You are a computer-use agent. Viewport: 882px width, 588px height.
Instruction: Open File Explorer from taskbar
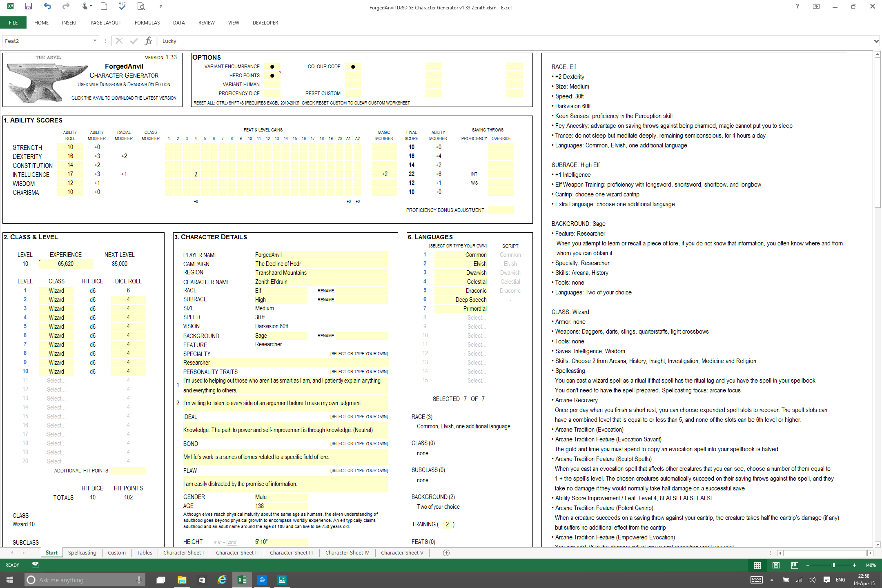[182, 580]
